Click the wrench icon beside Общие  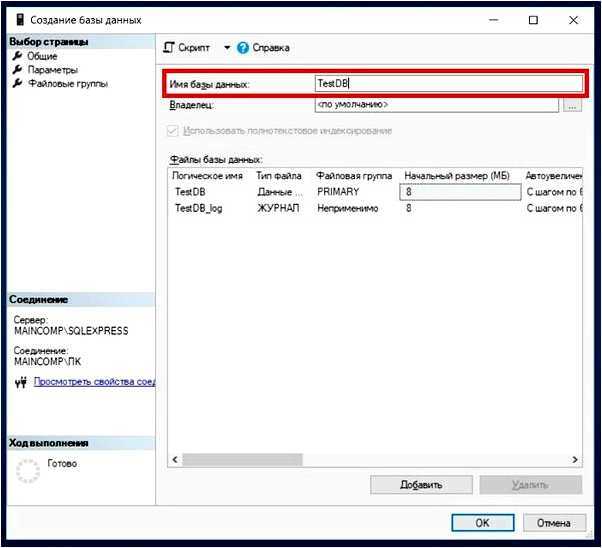(x=17, y=56)
